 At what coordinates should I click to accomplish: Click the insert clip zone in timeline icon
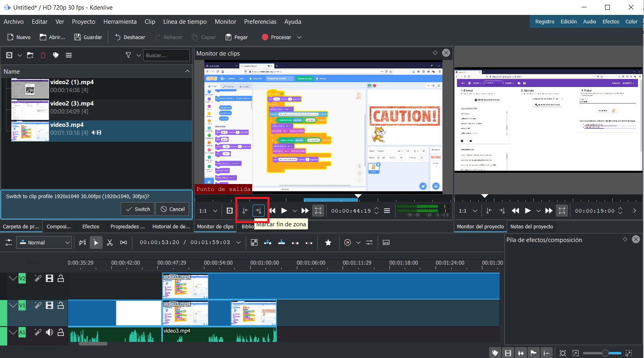(x=268, y=242)
